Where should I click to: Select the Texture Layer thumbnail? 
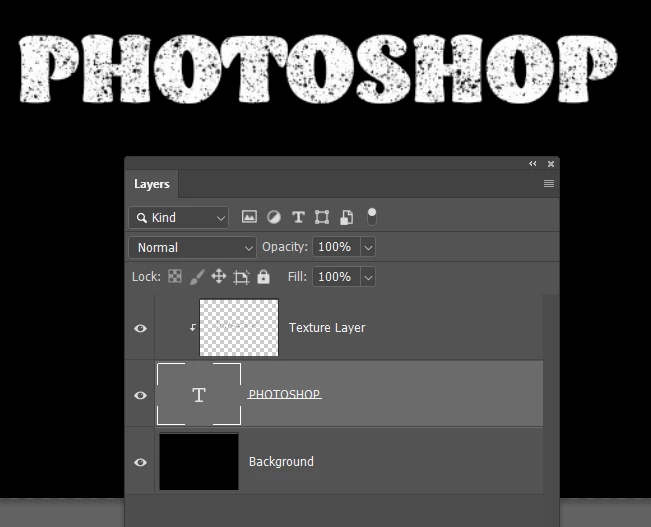point(239,328)
